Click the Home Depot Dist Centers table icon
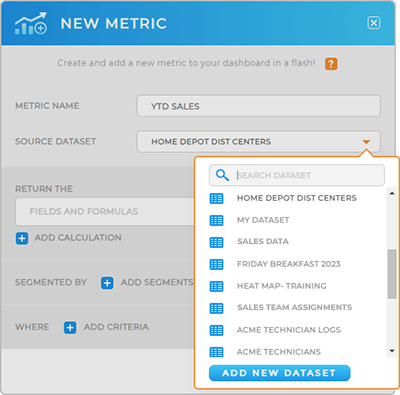 [x=216, y=198]
